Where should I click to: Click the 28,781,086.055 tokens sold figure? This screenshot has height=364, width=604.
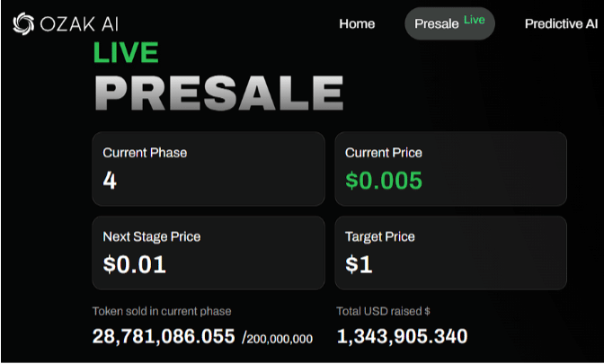[164, 337]
